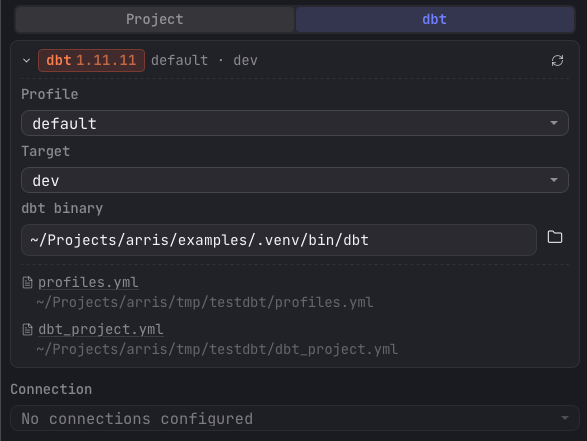Open the Profile dropdown showing default
The height and width of the screenshot is (441, 587).
click(x=295, y=123)
